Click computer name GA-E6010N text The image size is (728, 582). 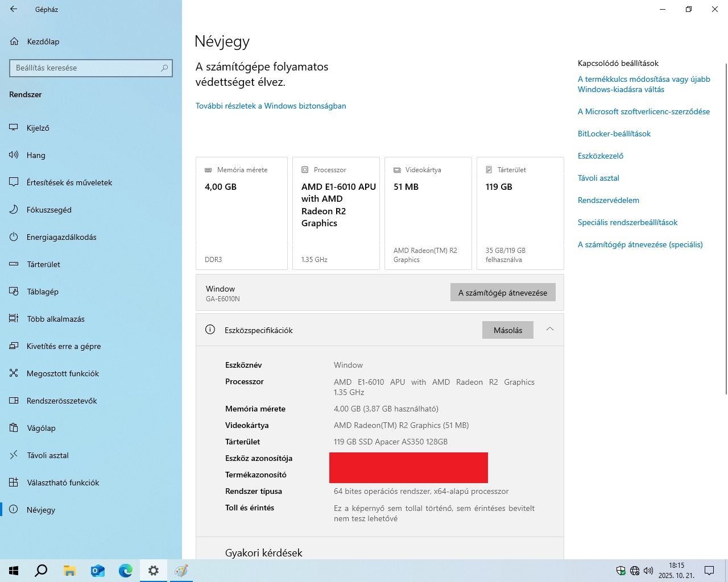(x=223, y=299)
